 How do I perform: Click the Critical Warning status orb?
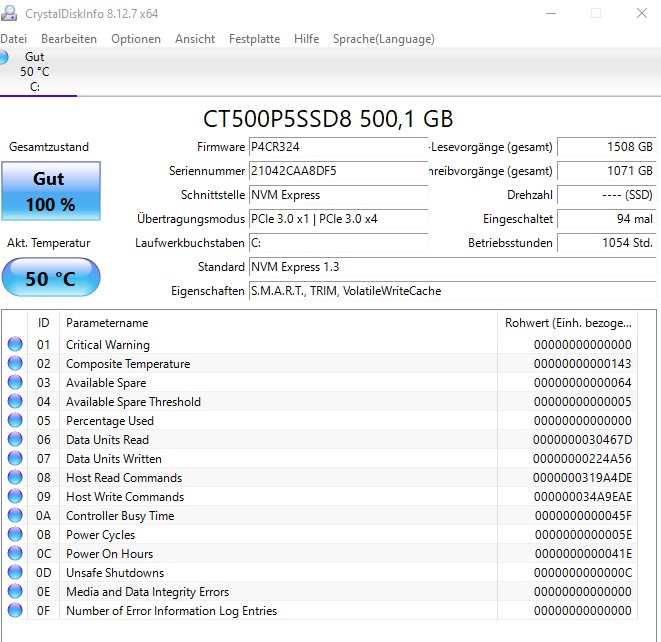click(15, 344)
